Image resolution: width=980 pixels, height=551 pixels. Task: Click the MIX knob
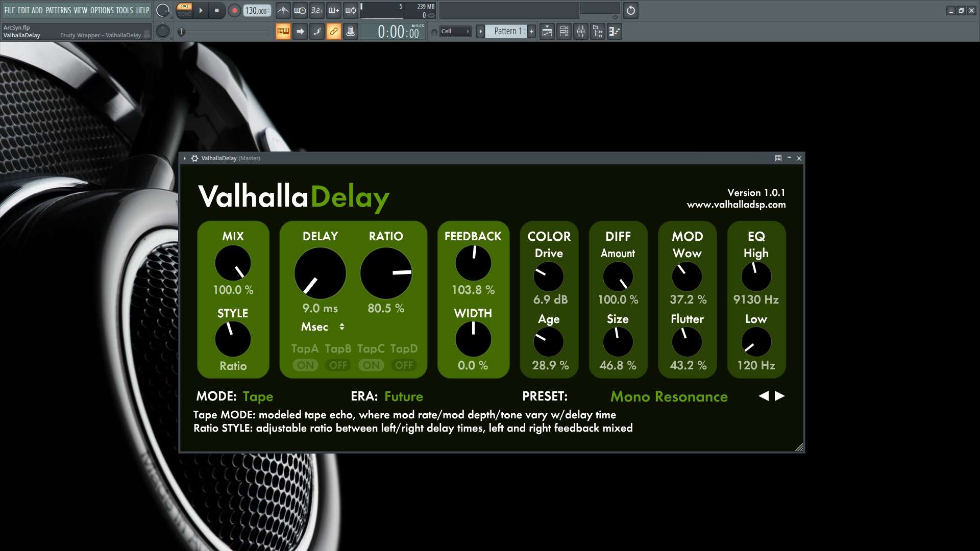pos(233,263)
